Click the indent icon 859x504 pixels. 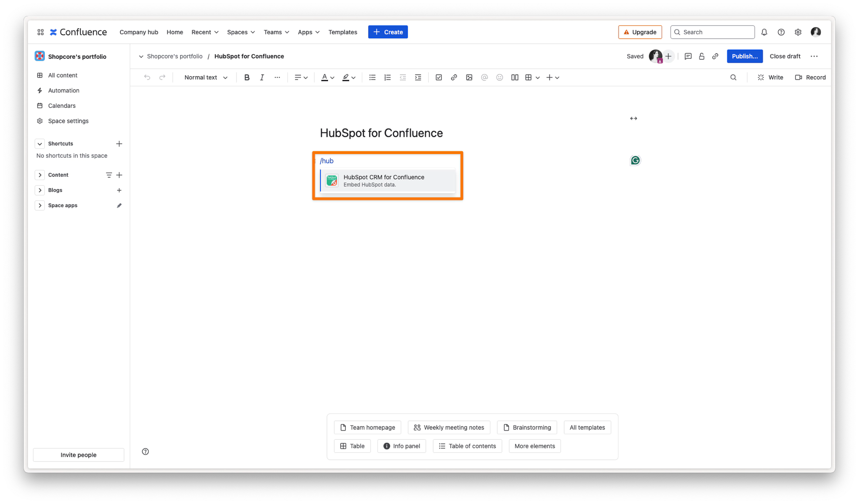[x=418, y=77]
